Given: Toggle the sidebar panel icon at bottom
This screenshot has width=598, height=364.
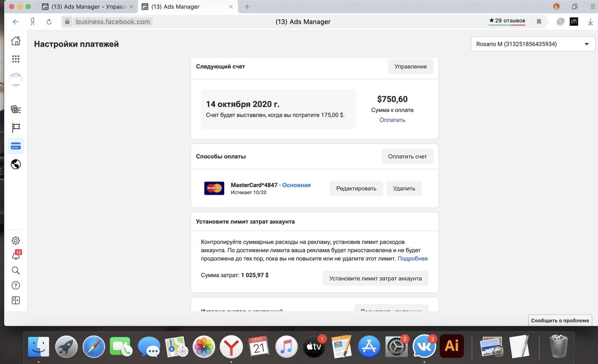Looking at the screenshot, I should tap(15, 301).
